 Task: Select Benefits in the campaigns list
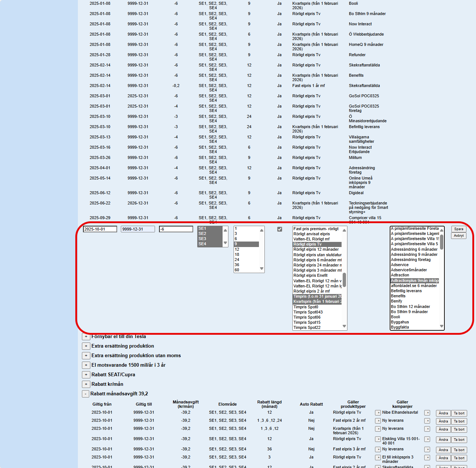tap(398, 296)
